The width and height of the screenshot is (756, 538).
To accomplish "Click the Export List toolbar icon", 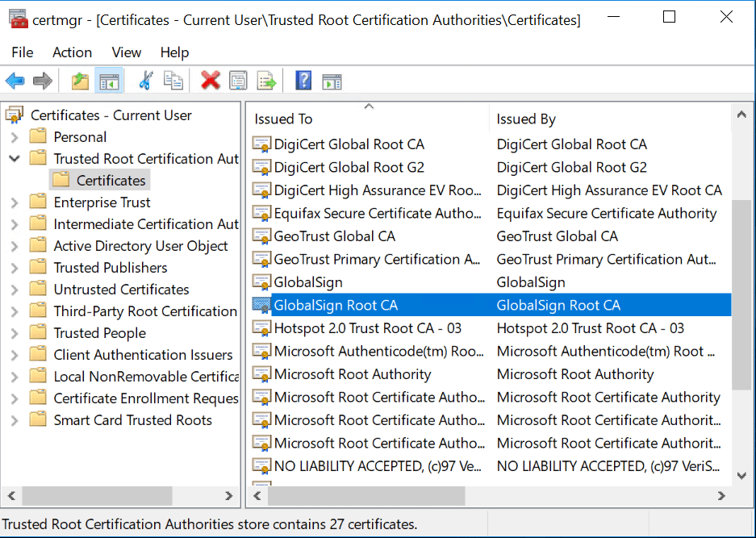I will pos(266,80).
